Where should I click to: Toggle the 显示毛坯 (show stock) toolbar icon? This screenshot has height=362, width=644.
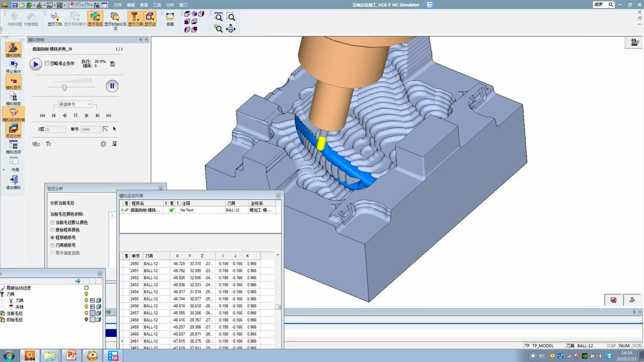[95, 18]
